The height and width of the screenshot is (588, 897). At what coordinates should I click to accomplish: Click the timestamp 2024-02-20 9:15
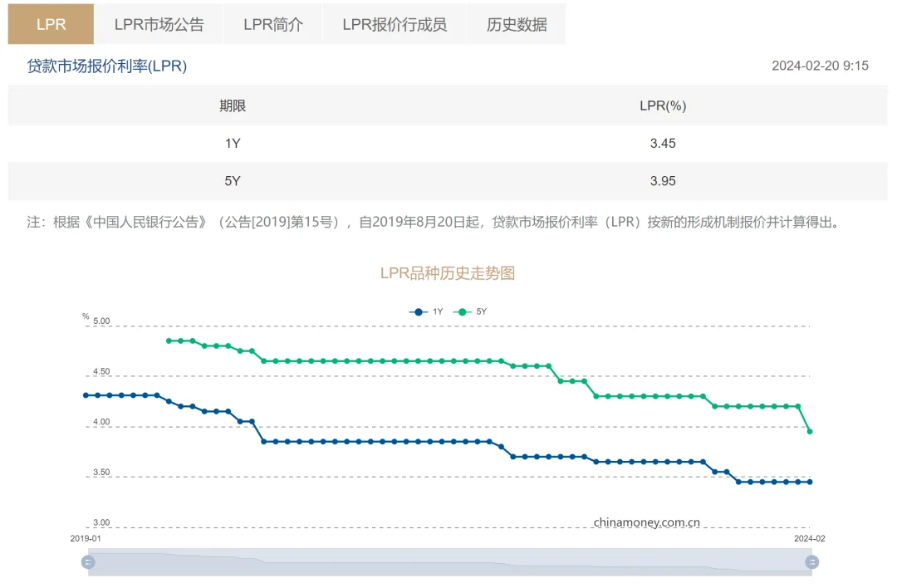click(820, 66)
